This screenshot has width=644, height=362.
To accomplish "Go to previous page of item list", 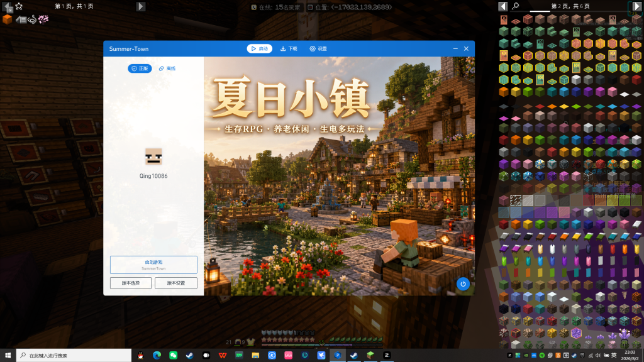I will [503, 6].
